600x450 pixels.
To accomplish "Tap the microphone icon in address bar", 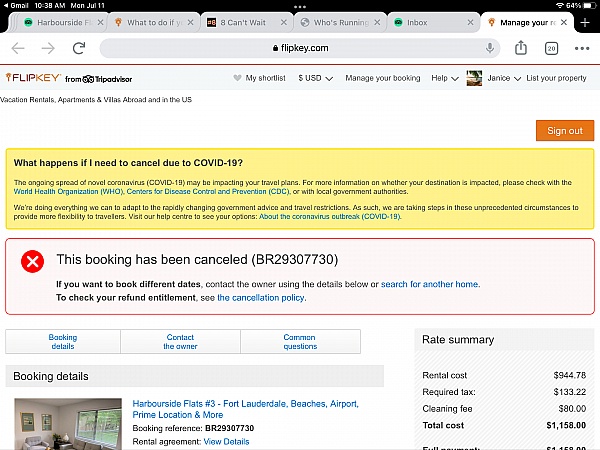I will pyautogui.click(x=490, y=48).
